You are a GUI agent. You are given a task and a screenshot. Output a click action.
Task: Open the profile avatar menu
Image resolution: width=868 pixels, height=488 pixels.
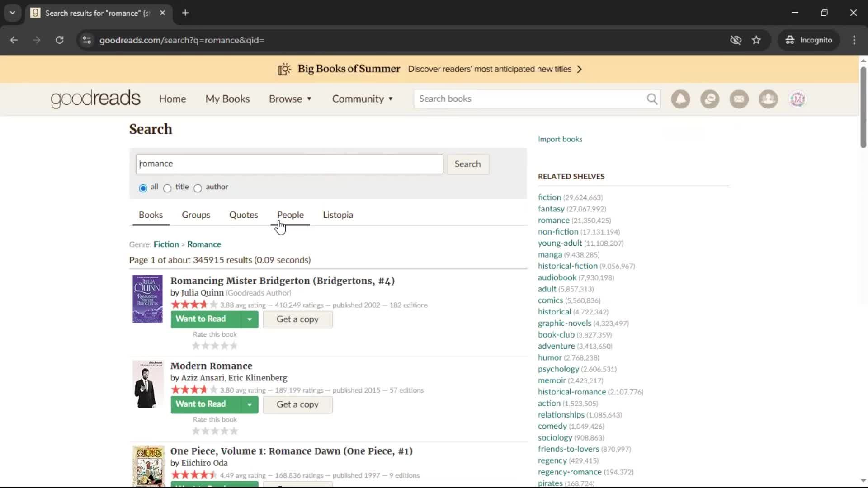click(x=797, y=99)
